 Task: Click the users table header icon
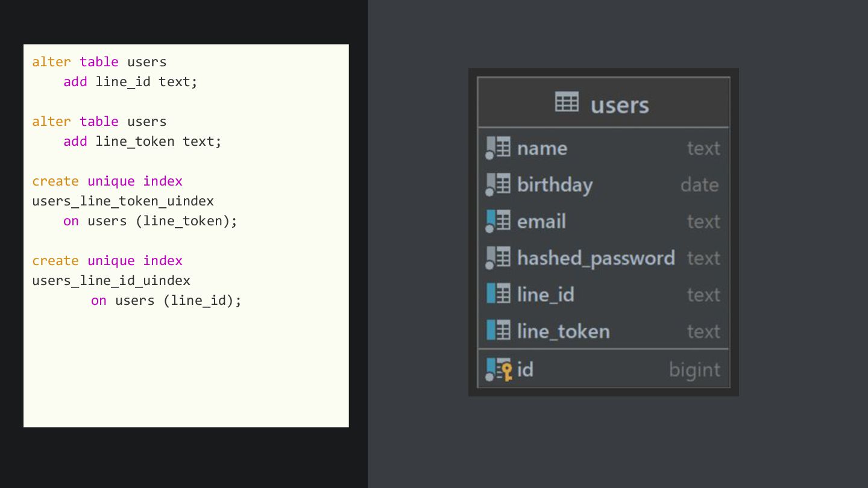tap(567, 102)
